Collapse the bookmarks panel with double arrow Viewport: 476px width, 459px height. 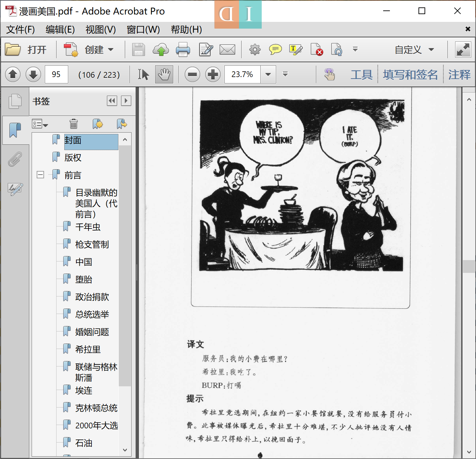coord(112,101)
